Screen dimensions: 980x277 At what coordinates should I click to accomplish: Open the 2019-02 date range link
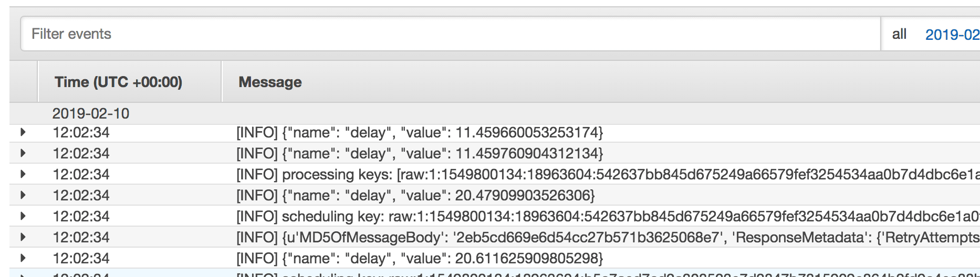click(x=952, y=35)
